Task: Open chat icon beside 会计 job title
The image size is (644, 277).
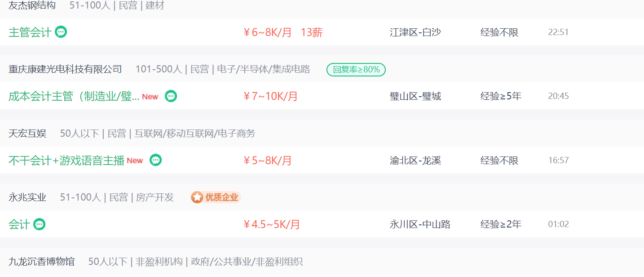Action: pos(40,224)
